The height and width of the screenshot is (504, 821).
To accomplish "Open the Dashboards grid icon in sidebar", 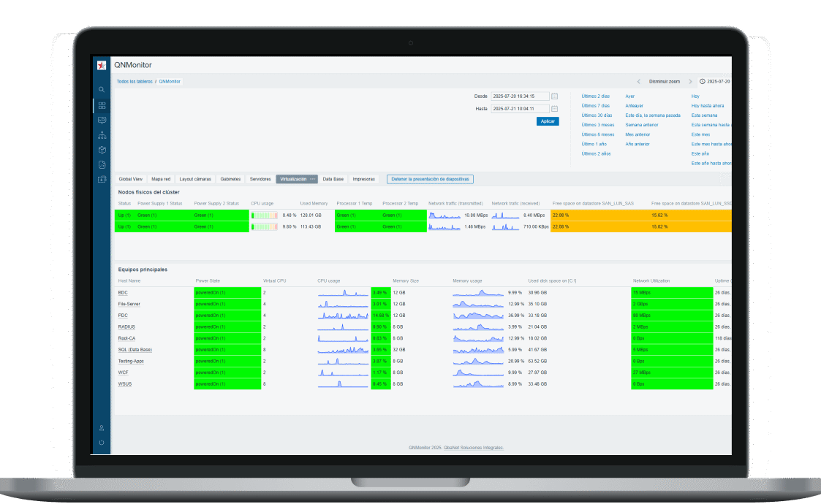I will click(102, 105).
